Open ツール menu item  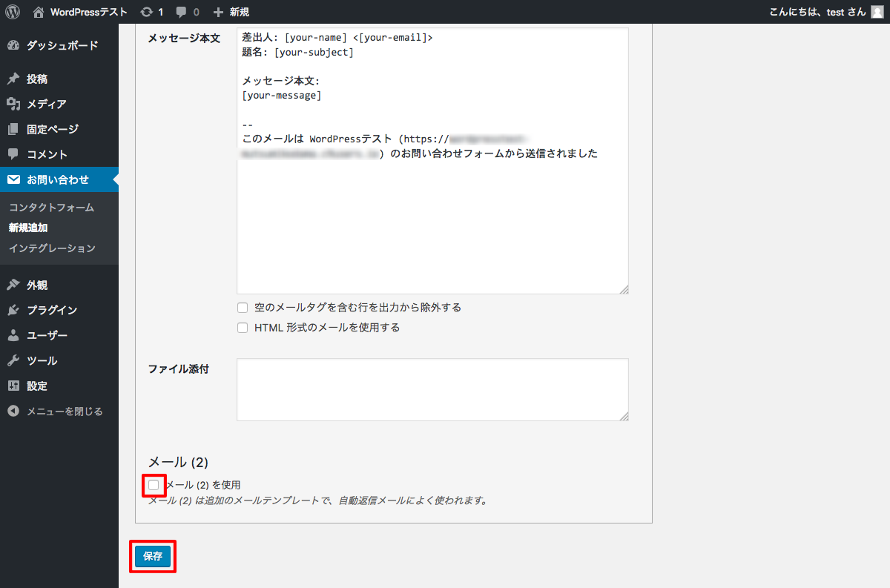click(x=59, y=360)
